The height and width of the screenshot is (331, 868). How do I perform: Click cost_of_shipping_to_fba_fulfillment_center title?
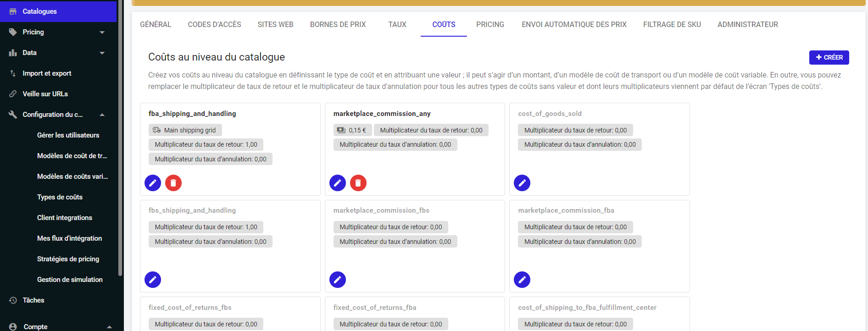click(x=587, y=308)
